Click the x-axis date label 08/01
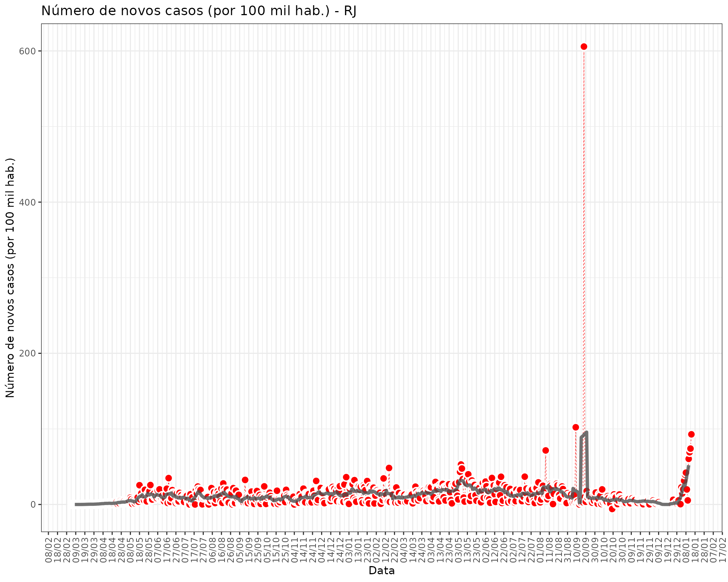The width and height of the screenshot is (728, 582). (686, 550)
